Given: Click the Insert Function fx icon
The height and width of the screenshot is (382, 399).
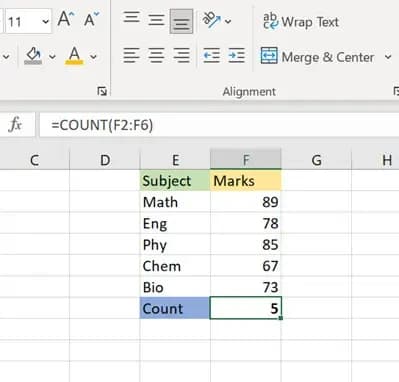Looking at the screenshot, I should (16, 125).
